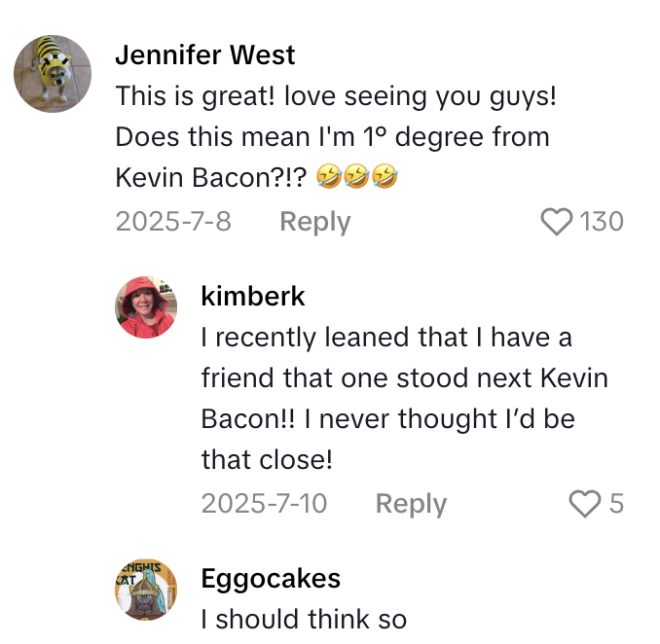Click "that close!" line in kimberk's reply
Image resolution: width=660 pixels, height=644 pixels.
[267, 459]
